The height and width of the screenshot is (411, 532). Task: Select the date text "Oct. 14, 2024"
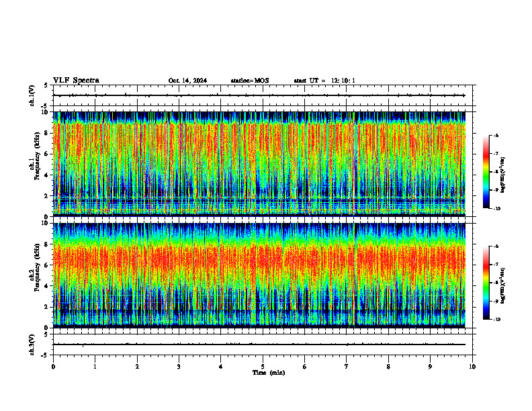[x=187, y=81]
